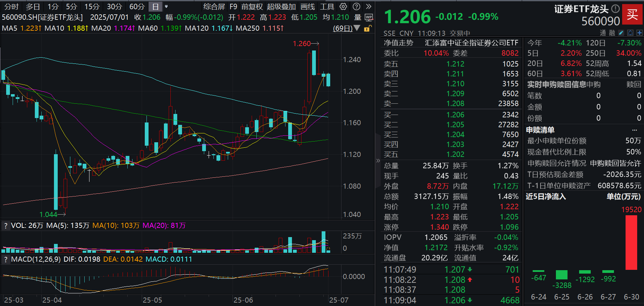Click the 跌停 limit-down price 1.096
This screenshot has height=306, width=644.
coord(509,227)
